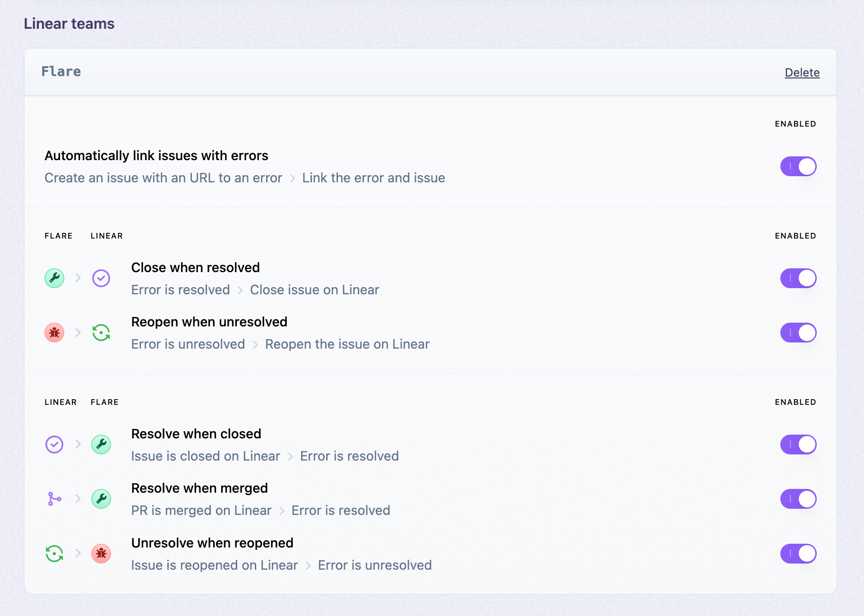Click the arrow between Error is resolved and Close issue on Linear
The image size is (864, 616).
[240, 290]
